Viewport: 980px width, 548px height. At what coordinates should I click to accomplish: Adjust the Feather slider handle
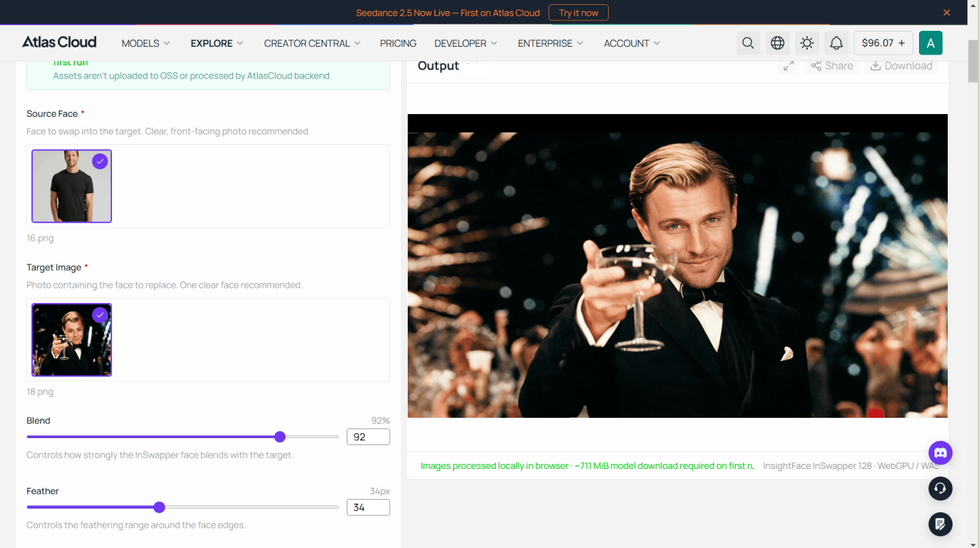[159, 507]
